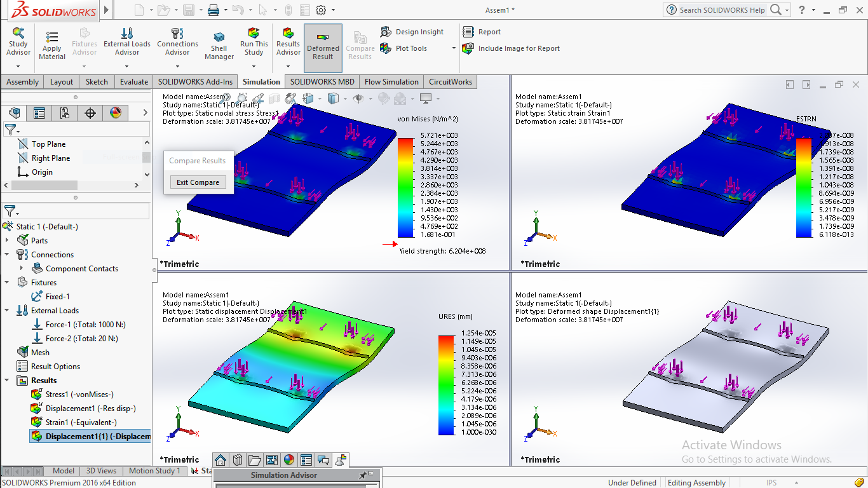Open the Flow Simulation tab
868x488 pixels.
pyautogui.click(x=391, y=82)
